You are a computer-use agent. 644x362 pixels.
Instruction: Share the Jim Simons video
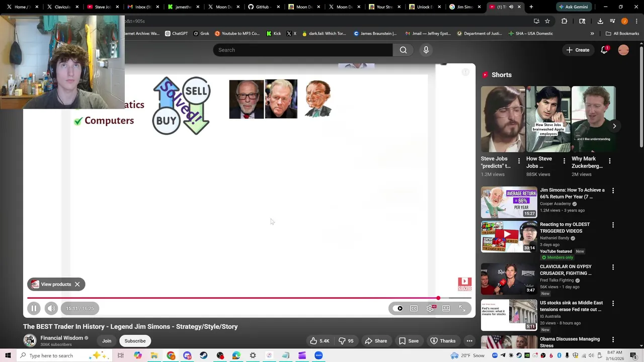coord(376,341)
